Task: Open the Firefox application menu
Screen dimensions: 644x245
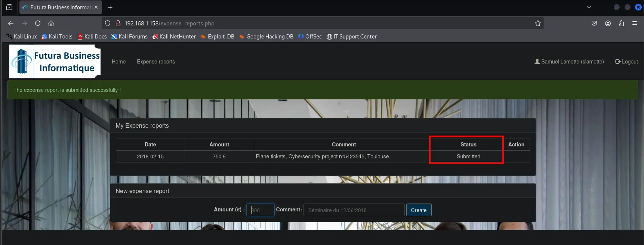Action: point(635,23)
